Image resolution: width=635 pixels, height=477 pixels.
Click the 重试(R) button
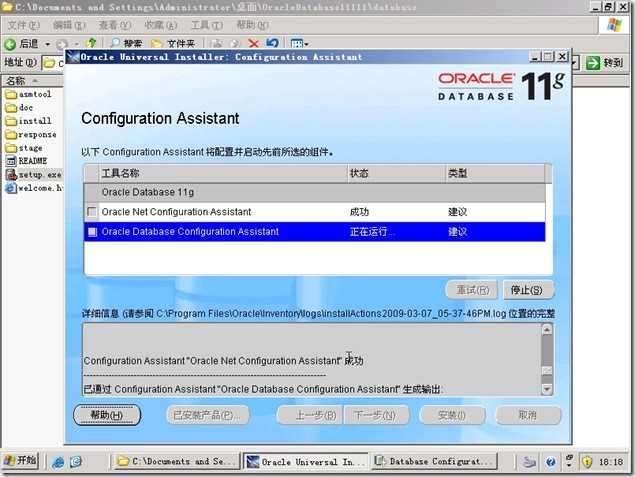click(x=473, y=290)
